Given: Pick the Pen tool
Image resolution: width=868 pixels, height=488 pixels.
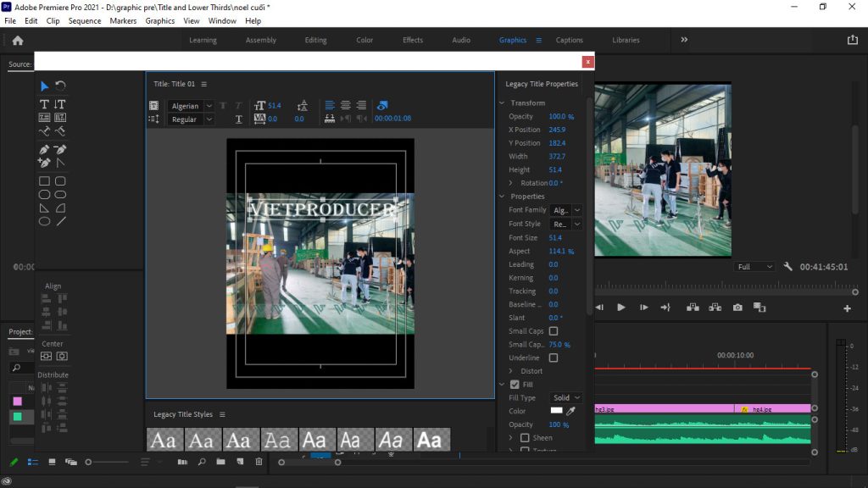Looking at the screenshot, I should click(45, 149).
